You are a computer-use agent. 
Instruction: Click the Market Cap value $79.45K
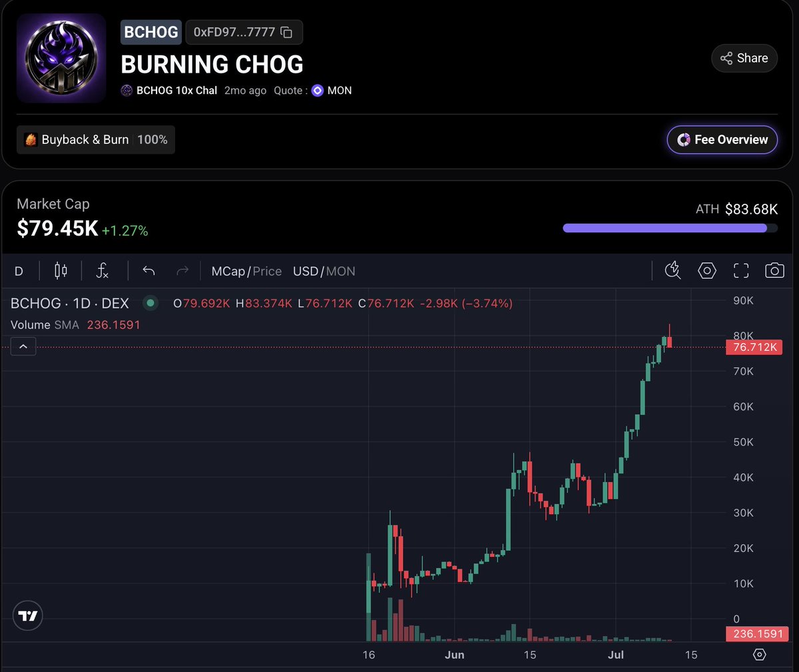point(57,228)
